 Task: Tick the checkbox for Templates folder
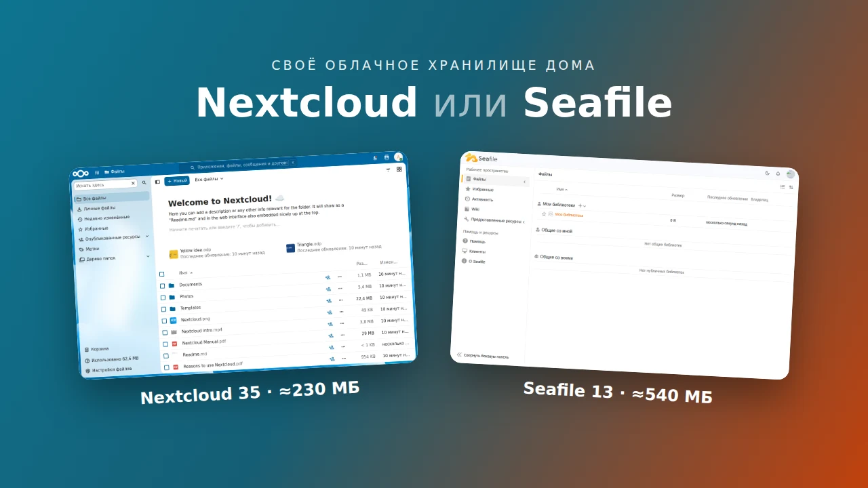pyautogui.click(x=163, y=309)
